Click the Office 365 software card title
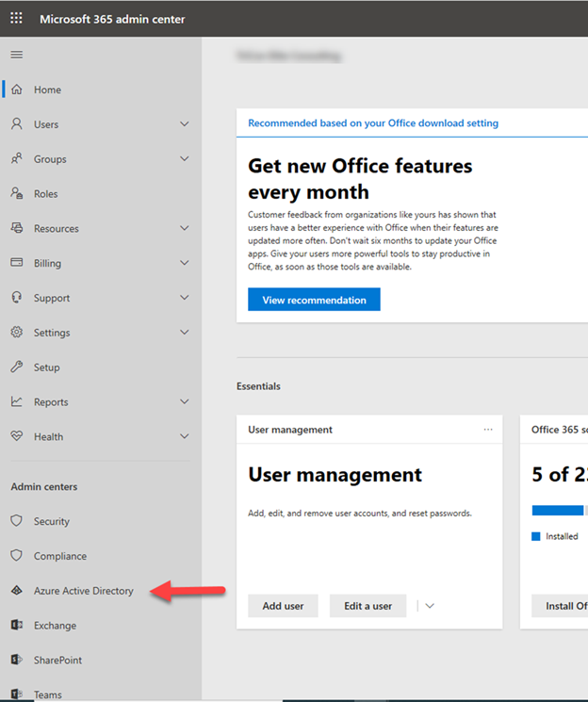 coord(560,430)
